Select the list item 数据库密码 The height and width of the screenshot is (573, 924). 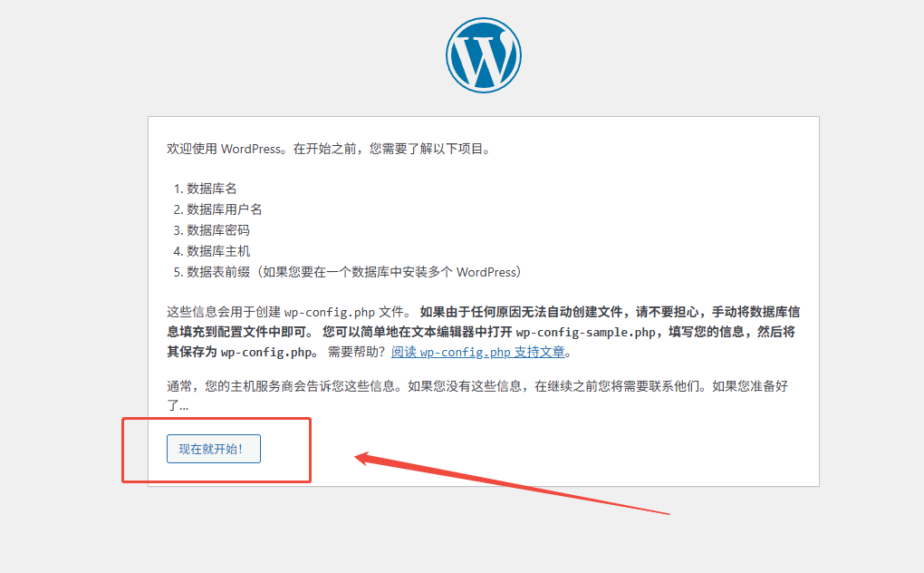(218, 230)
